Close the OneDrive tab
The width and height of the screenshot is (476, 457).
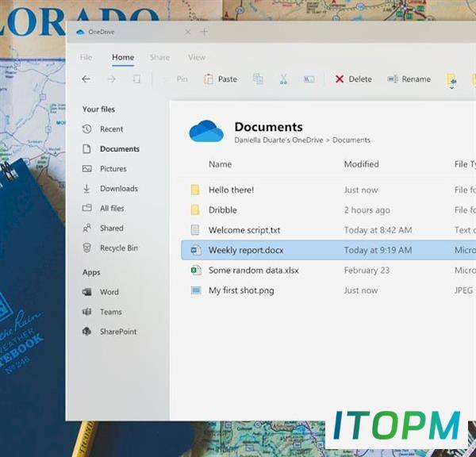coord(188,32)
